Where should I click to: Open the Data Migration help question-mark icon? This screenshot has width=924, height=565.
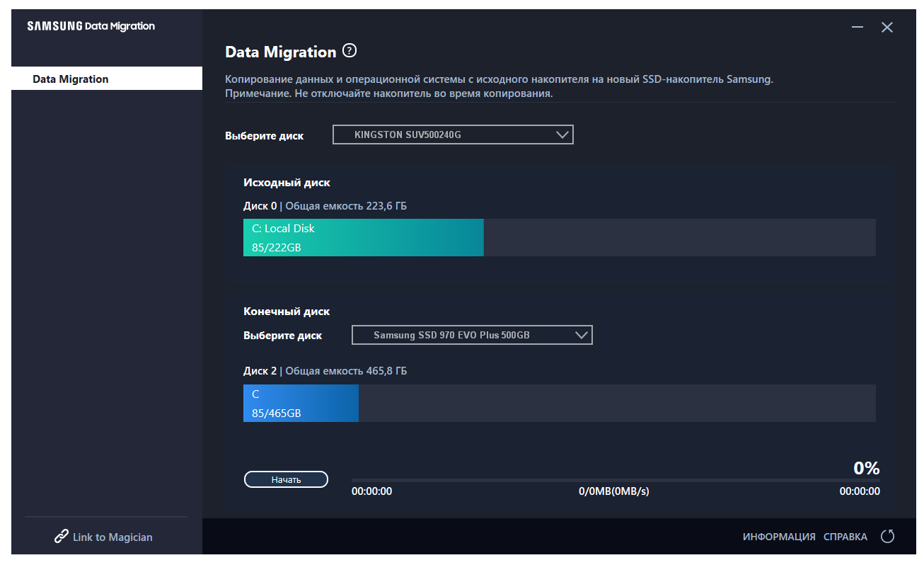coord(350,51)
